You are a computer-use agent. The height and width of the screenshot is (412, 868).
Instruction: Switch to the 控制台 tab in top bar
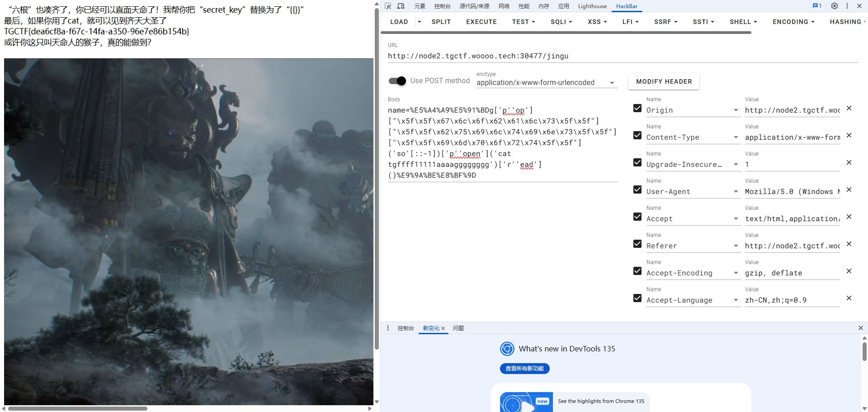[x=442, y=6]
